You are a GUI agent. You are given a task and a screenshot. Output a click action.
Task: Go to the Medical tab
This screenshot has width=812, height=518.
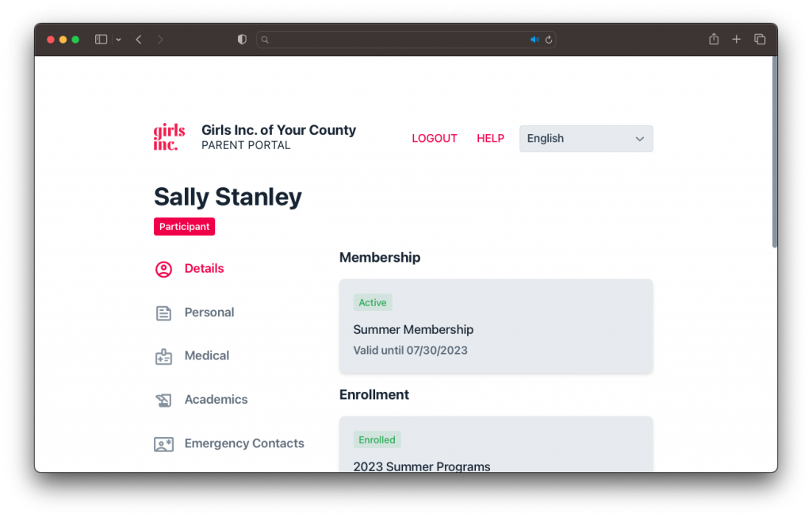[x=207, y=356]
